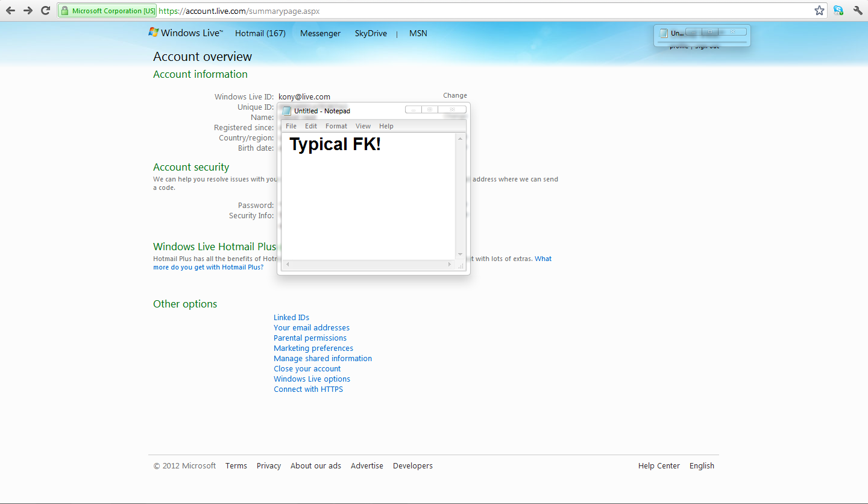This screenshot has width=868, height=504.
Task: Open Help Center in the footer
Action: pos(659,466)
